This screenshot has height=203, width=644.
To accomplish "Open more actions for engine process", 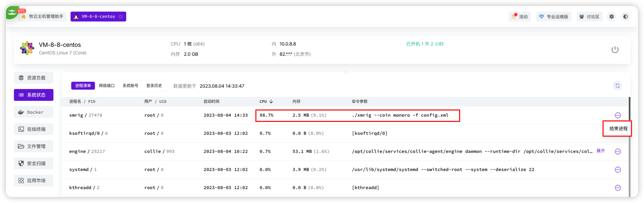I will [618, 152].
